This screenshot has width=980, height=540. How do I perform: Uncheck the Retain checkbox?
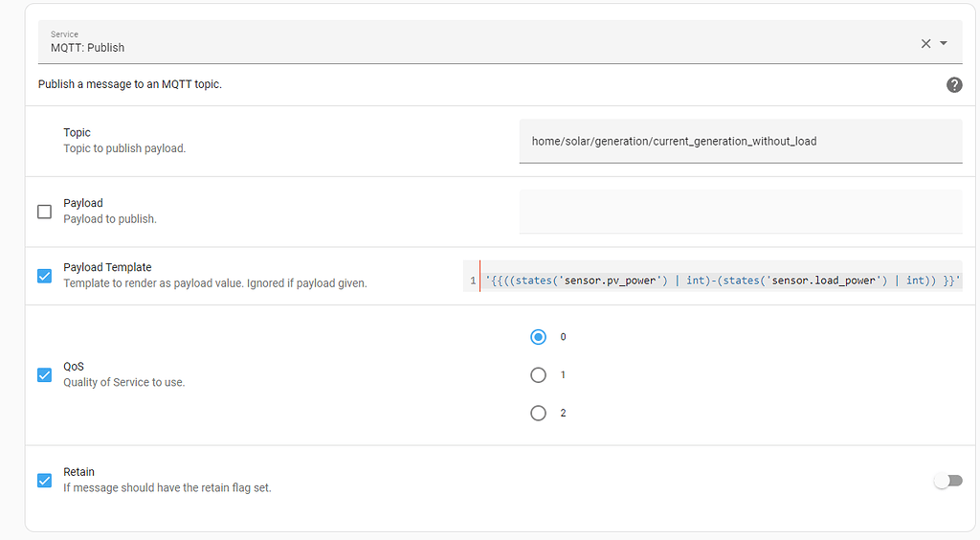click(44, 481)
